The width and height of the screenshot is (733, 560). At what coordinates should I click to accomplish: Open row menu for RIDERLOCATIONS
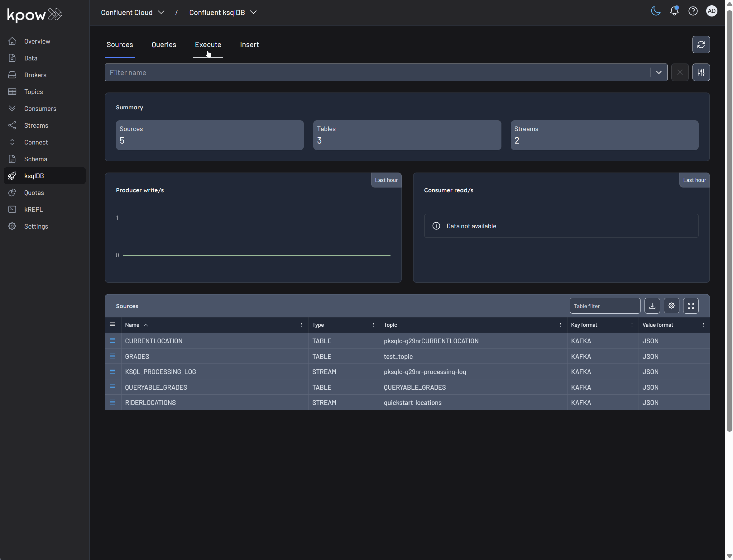113,402
